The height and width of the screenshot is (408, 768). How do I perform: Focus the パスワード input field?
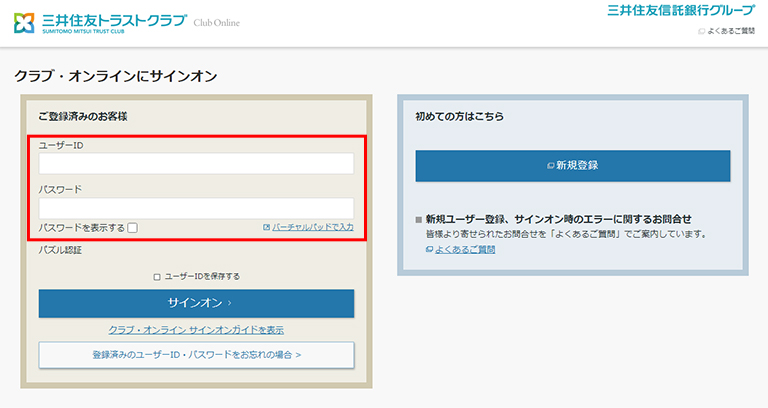click(196, 207)
